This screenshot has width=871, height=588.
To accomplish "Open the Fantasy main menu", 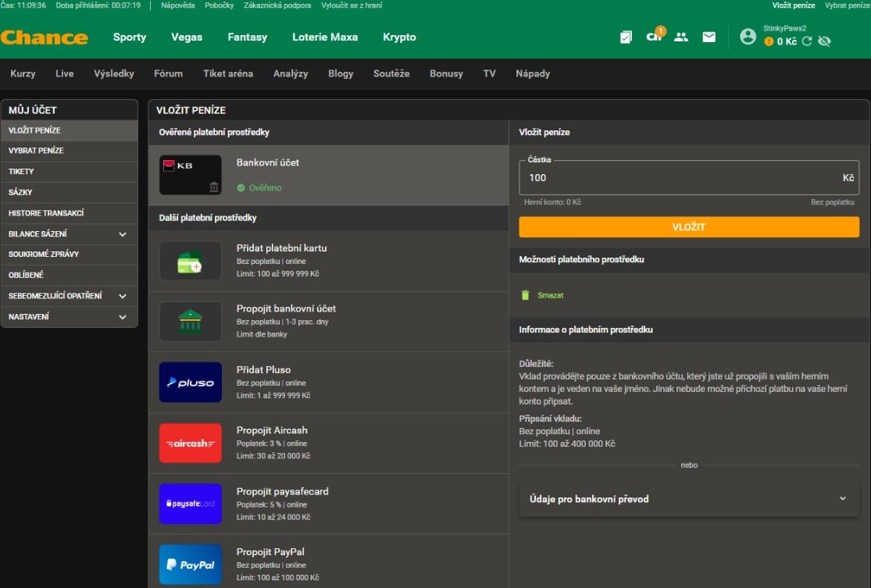I will (x=247, y=37).
